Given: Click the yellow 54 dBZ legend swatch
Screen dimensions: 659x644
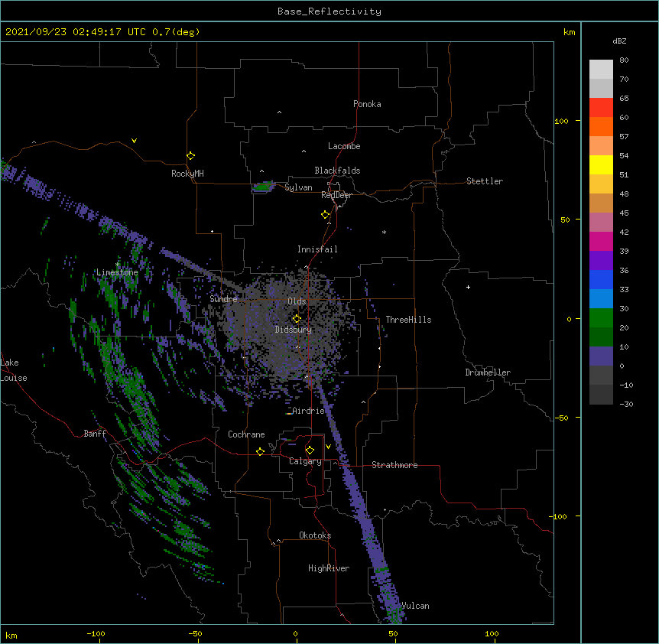Looking at the screenshot, I should tap(601, 164).
